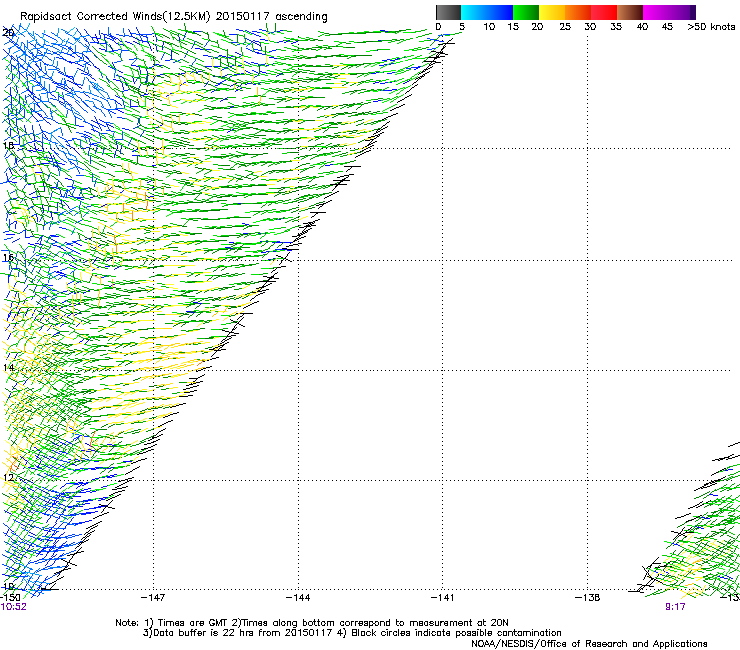The width and height of the screenshot is (740, 650).
Task: Click the 'NOAA/NESDIS/Office of Research and Applications' credit
Action: pyautogui.click(x=589, y=644)
